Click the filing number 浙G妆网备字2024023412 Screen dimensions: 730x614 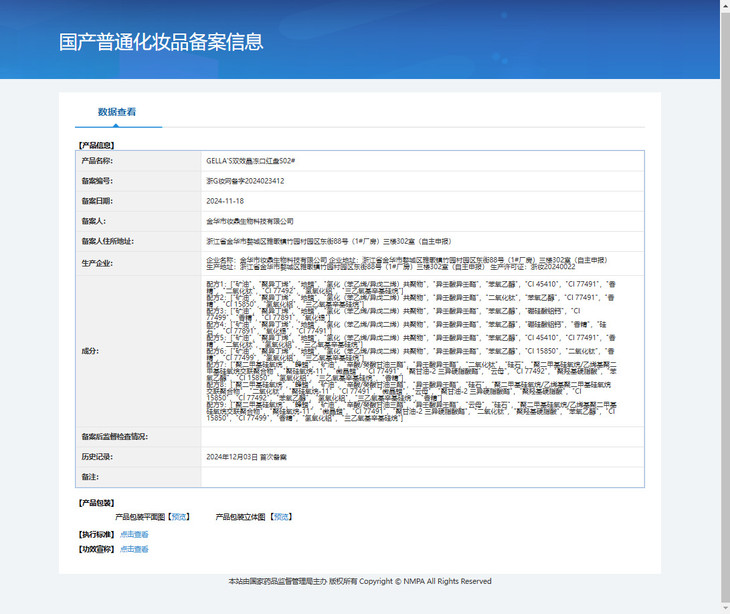(245, 181)
